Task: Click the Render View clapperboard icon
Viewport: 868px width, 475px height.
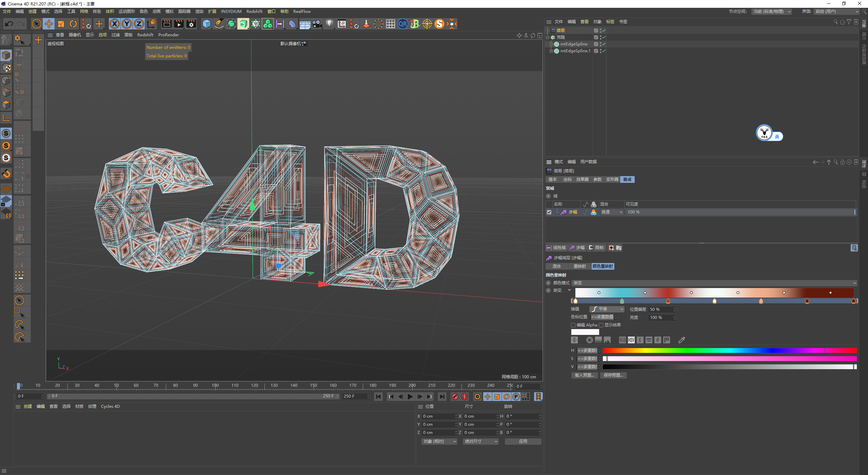Action: pos(167,24)
